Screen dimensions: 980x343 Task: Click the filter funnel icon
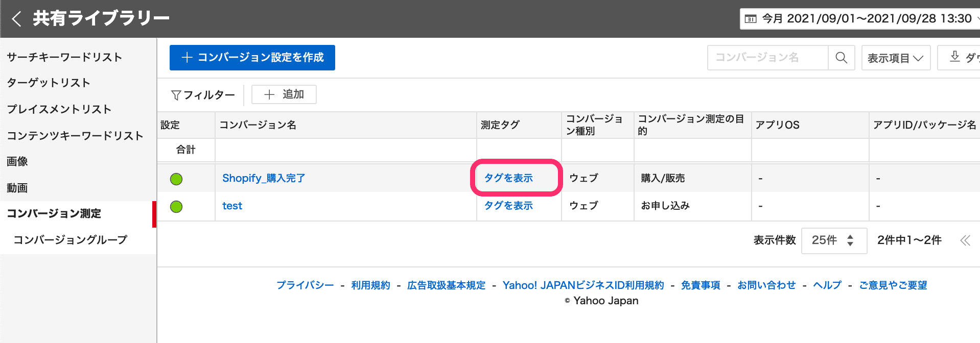point(176,95)
